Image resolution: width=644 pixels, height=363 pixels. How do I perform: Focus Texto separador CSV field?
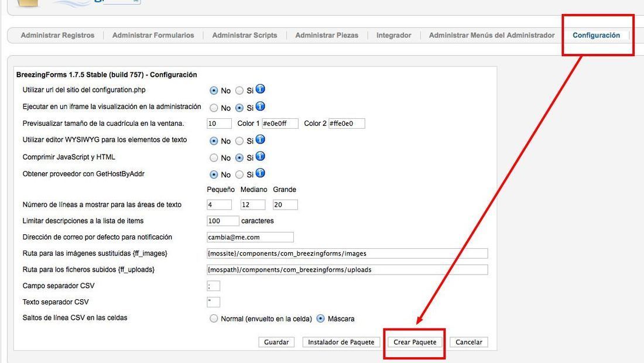tap(214, 302)
